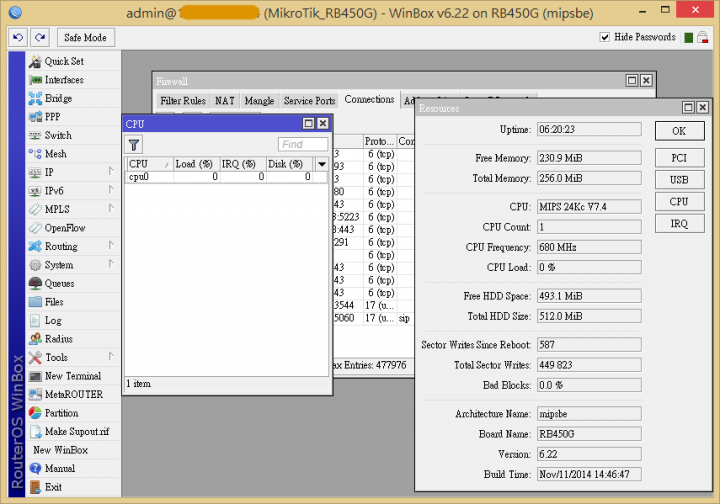
Task: Click the Find field in CPU window
Action: (303, 145)
